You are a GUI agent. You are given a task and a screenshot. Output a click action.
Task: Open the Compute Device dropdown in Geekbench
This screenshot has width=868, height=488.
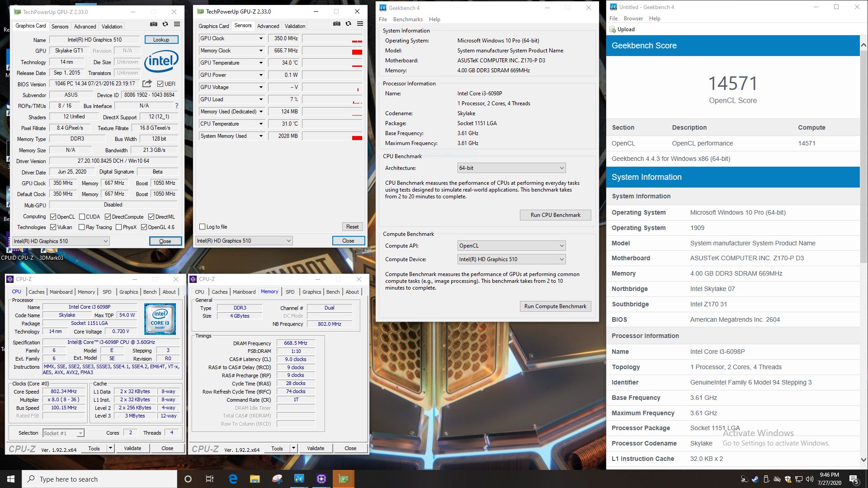click(512, 259)
